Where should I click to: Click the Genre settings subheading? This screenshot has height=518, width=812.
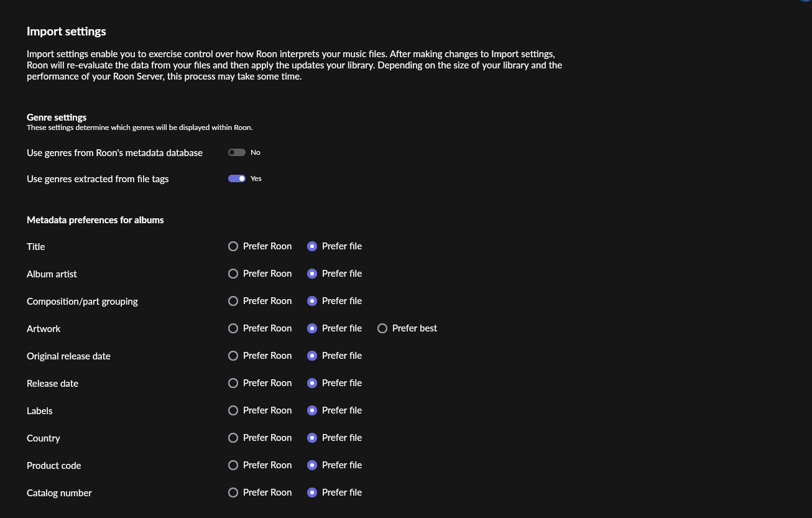pos(57,118)
